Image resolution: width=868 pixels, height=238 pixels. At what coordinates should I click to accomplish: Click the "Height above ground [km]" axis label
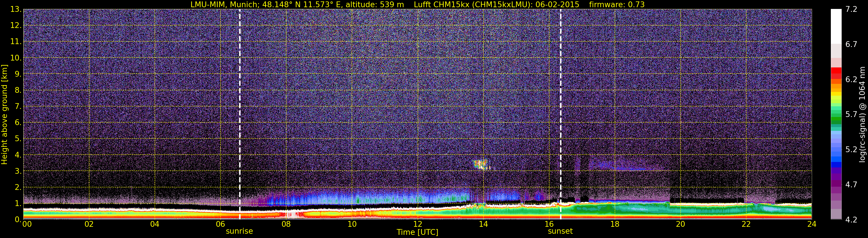pos(4,115)
